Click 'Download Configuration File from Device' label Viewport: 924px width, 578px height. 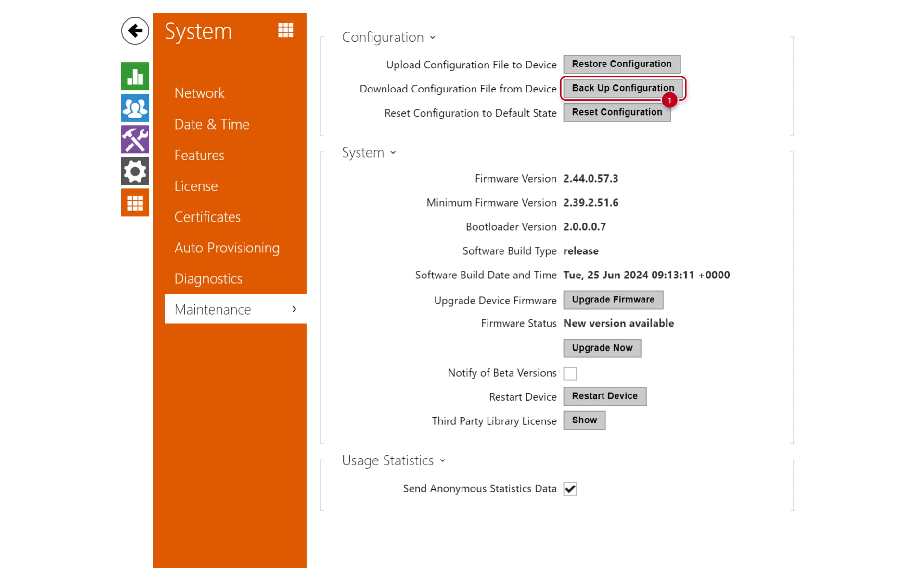(x=458, y=89)
